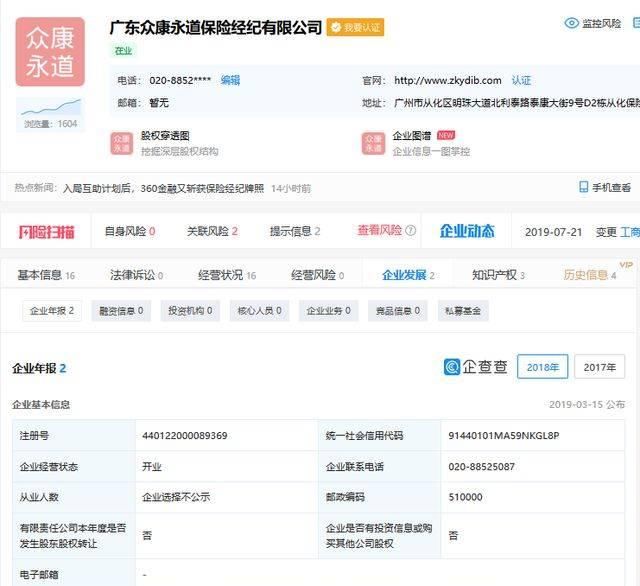Click credit code 91440101MA59NKGL8P
The width and height of the screenshot is (640, 586).
(504, 435)
